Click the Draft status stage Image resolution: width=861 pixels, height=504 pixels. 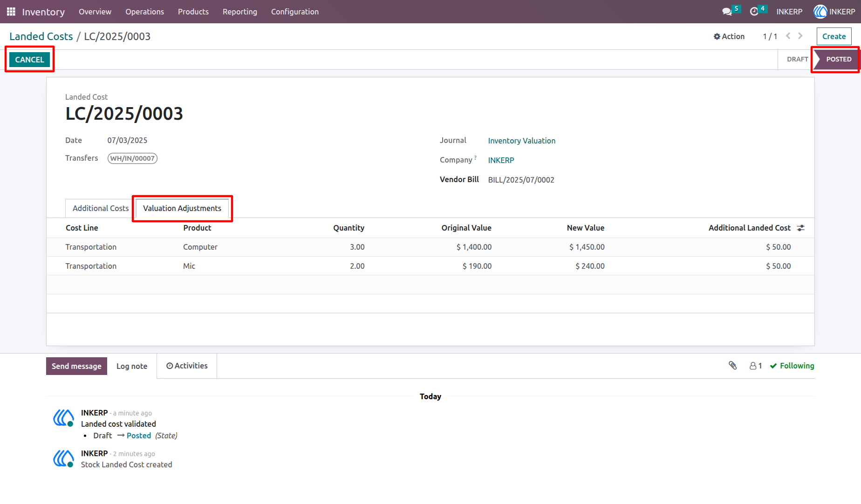pyautogui.click(x=797, y=59)
